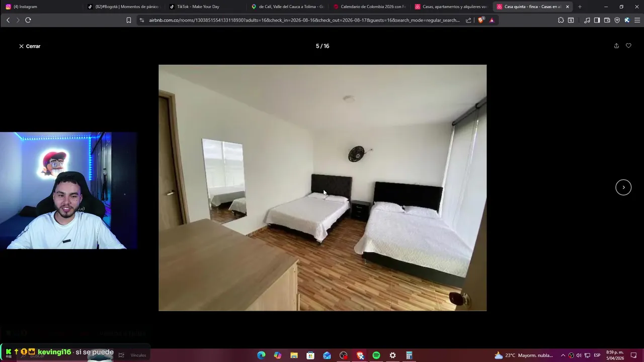Viewport: 644px width, 362px height.
Task: Click the airbnb.com.co address bar
Action: [304, 20]
